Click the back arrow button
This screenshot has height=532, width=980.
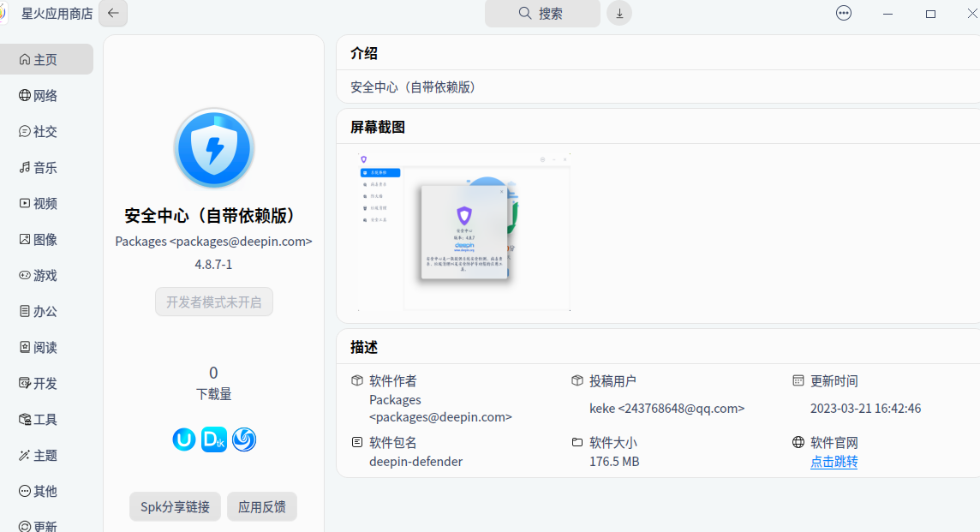pos(113,13)
